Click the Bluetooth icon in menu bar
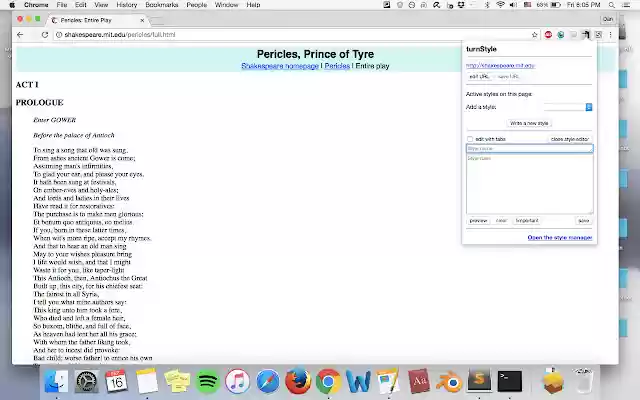Screen dimensions: 640x400 (x=487, y=5)
